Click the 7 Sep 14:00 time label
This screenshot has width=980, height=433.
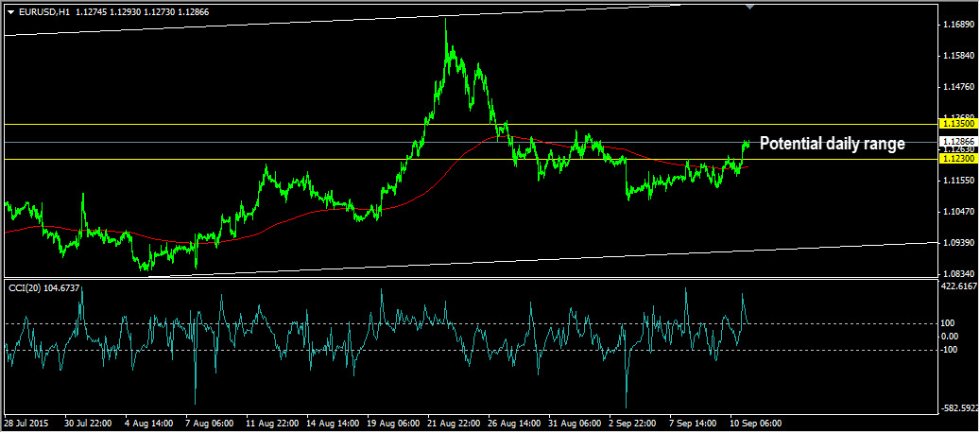coord(695,423)
